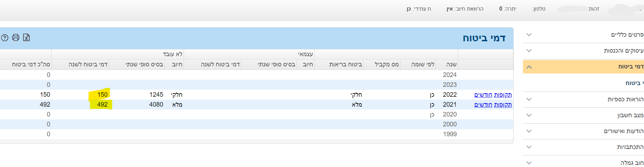The width and height of the screenshot is (644, 167).
Task: Click מלא in the ביטוח בריאות column
Action: pos(357,105)
